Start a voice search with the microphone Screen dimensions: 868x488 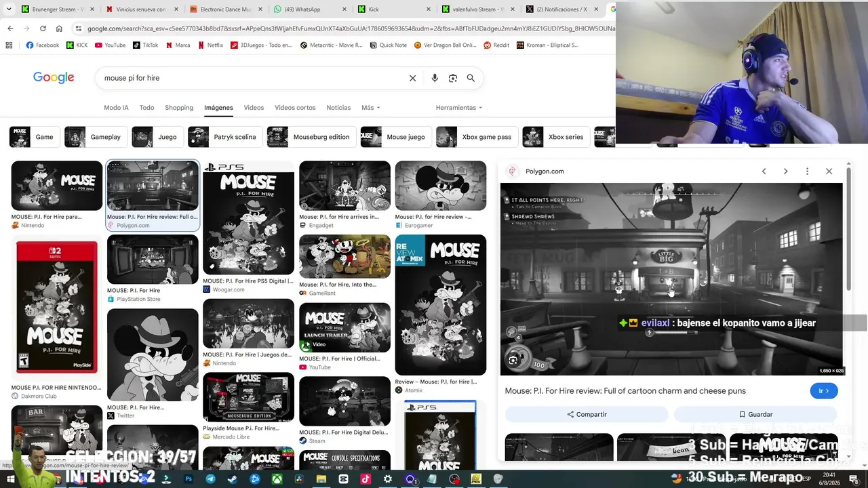pyautogui.click(x=435, y=78)
